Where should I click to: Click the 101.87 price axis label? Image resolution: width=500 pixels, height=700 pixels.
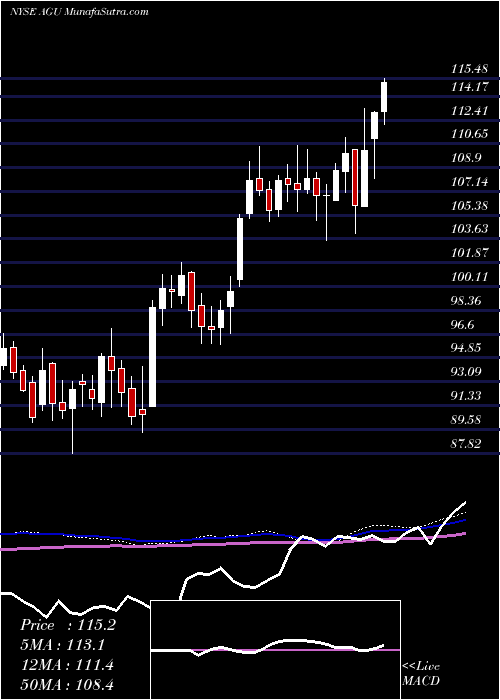tap(469, 253)
